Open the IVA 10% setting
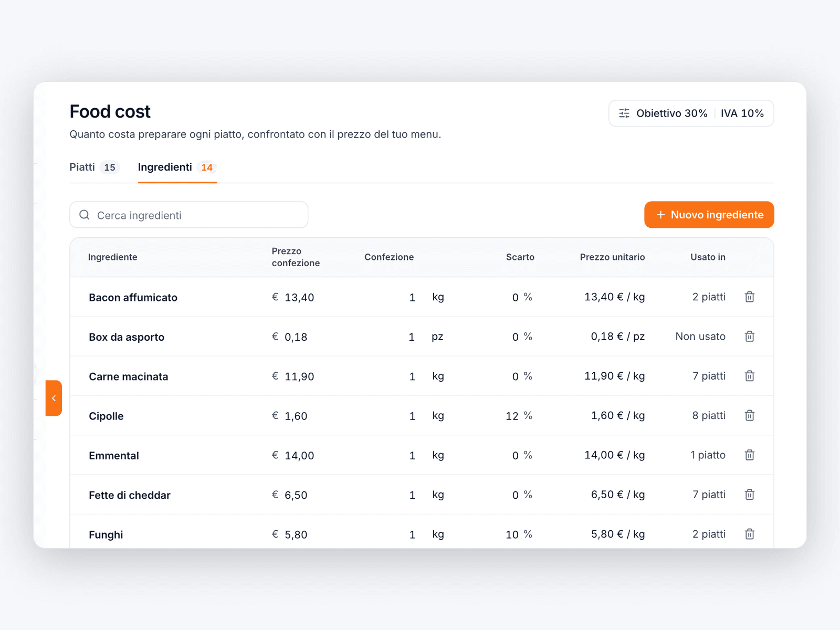This screenshot has height=630, width=840. (x=742, y=113)
